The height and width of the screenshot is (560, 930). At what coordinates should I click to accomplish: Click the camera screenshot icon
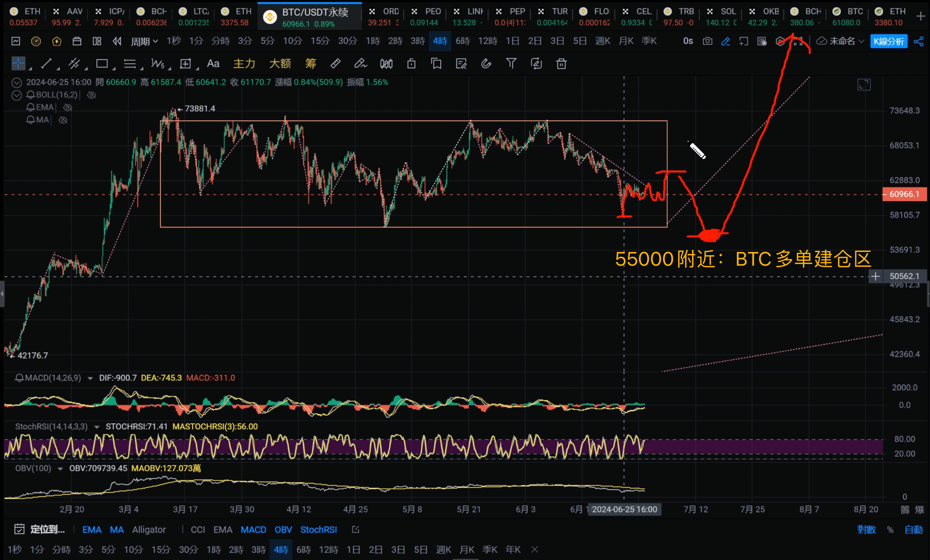(707, 41)
